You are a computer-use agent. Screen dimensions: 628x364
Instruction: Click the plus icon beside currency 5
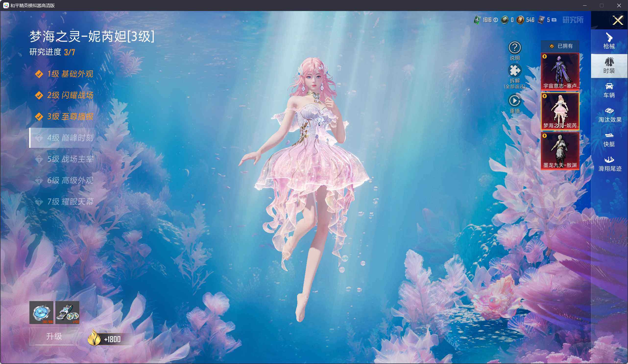pyautogui.click(x=554, y=20)
